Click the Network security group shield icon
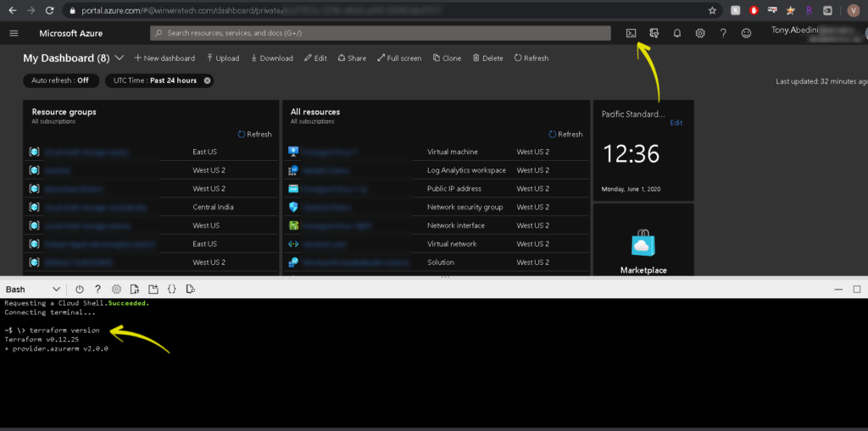Image resolution: width=868 pixels, height=431 pixels. tap(293, 207)
